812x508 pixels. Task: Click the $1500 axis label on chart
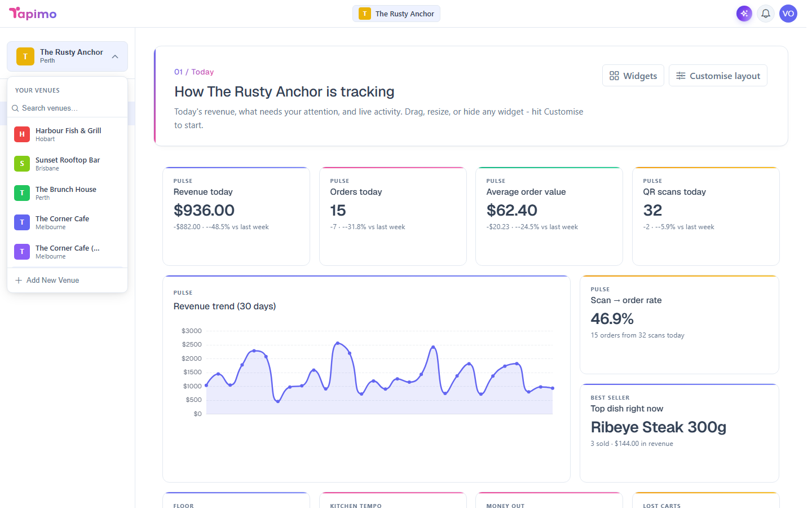(x=192, y=373)
